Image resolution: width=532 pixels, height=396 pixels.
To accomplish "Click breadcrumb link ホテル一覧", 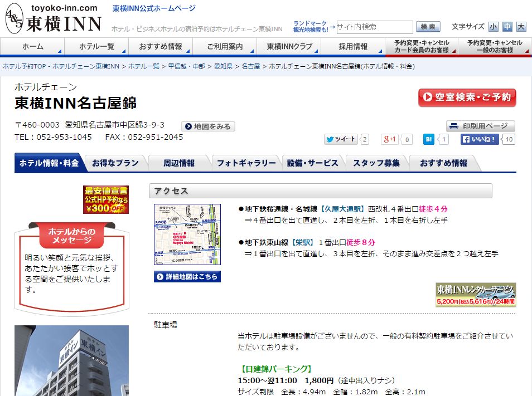I will click(x=143, y=66).
